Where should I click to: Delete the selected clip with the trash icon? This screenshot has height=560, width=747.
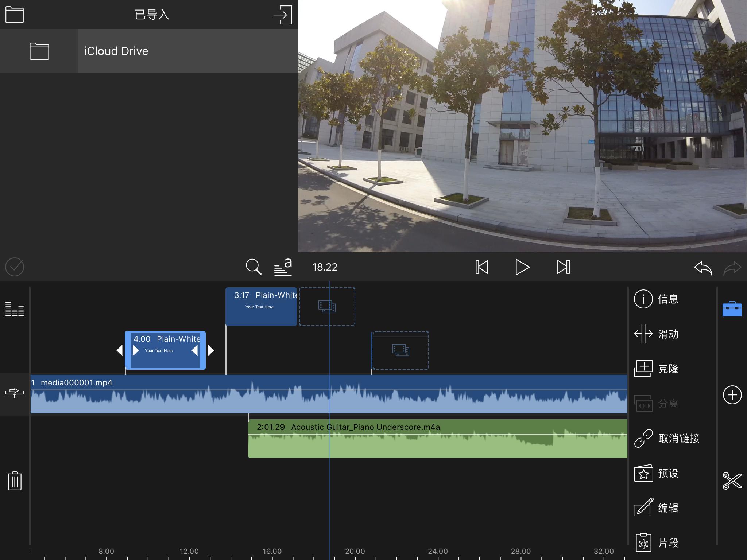tap(15, 481)
